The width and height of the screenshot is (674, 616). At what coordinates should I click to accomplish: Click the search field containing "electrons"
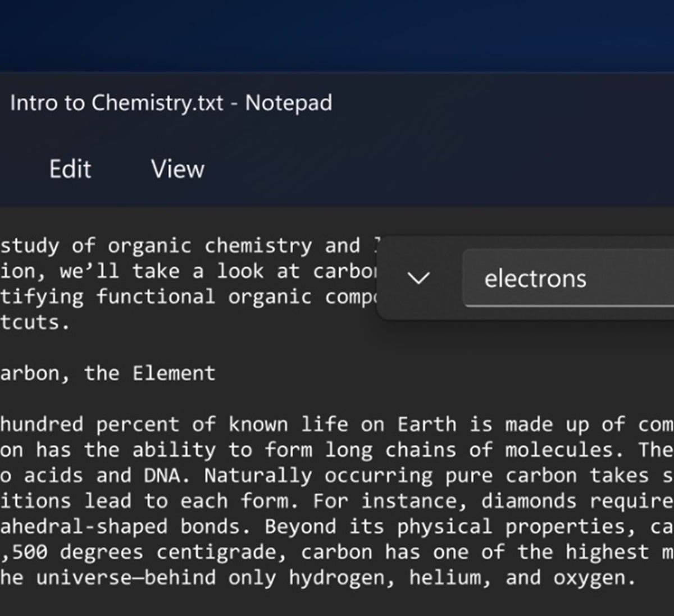click(x=567, y=279)
